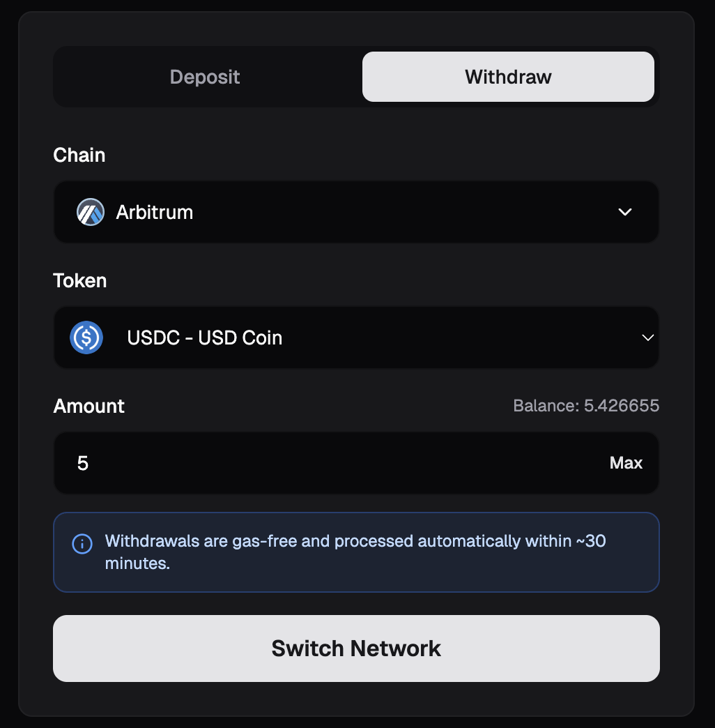Click the Amount field label
The height and width of the screenshot is (728, 715).
[x=89, y=406]
